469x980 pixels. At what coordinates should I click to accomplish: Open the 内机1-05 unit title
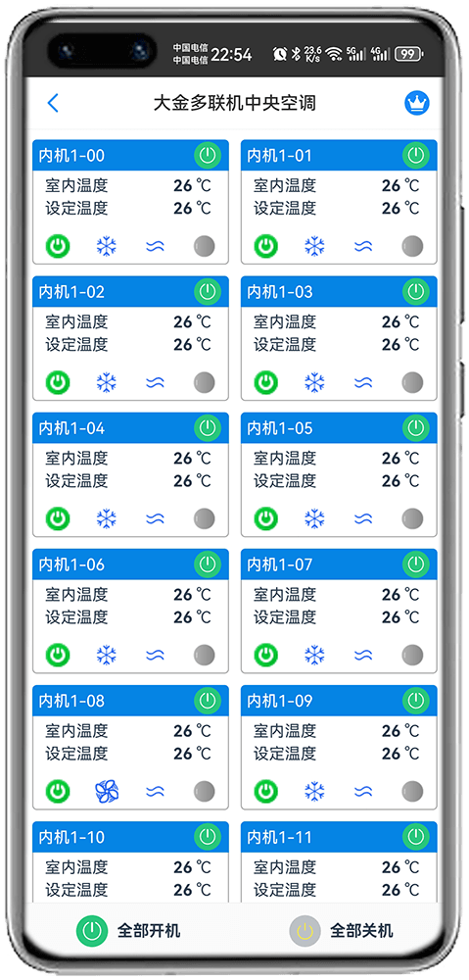tap(280, 427)
